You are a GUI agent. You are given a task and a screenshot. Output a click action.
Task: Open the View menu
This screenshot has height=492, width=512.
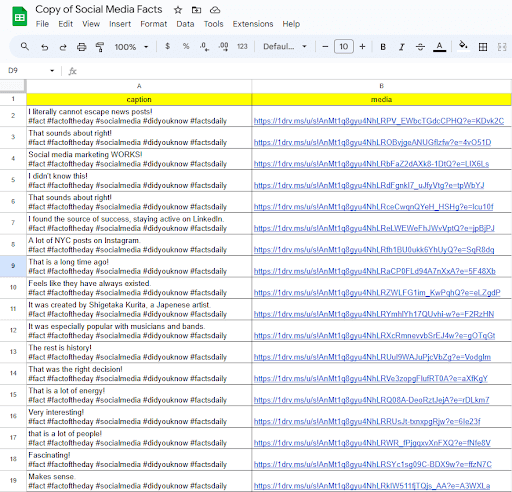pyautogui.click(x=91, y=24)
